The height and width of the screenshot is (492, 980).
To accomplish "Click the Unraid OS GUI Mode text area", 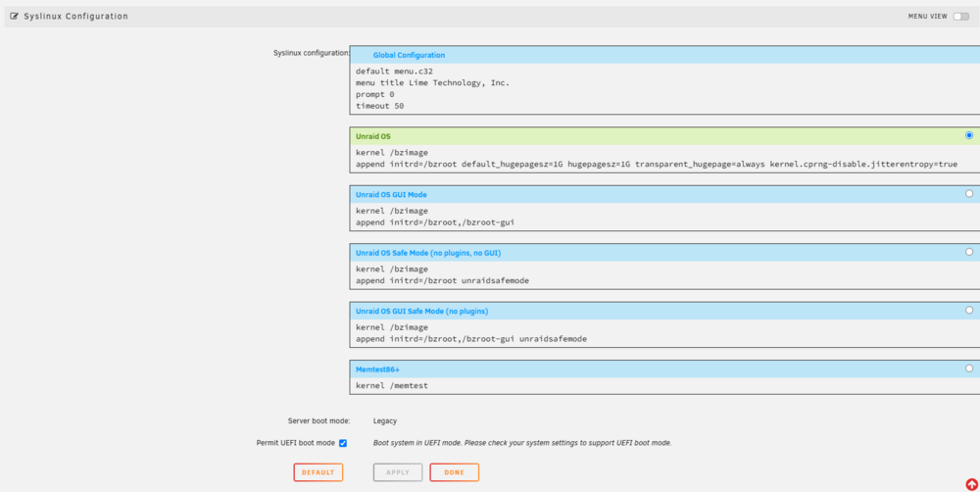I will pyautogui.click(x=665, y=217).
